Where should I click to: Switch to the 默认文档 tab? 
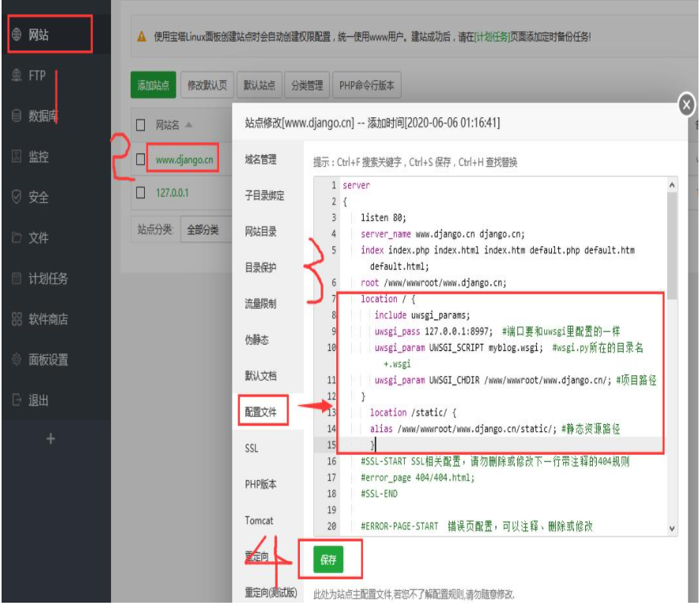click(261, 375)
